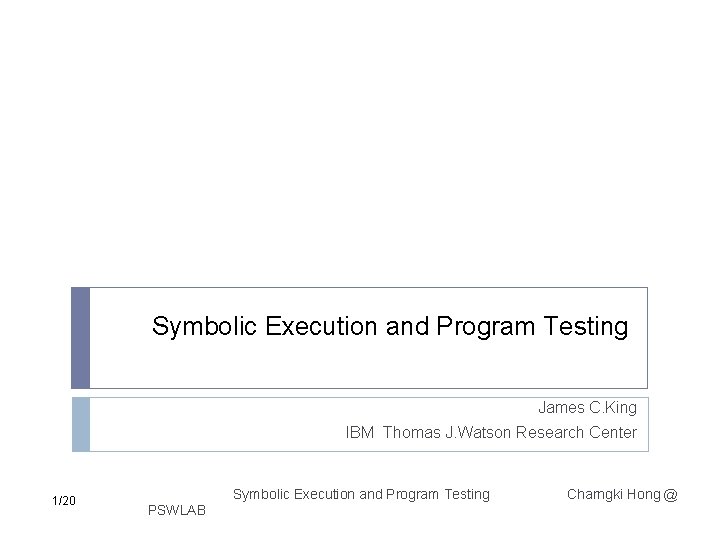Click the word 'Program' in the large title
The width and height of the screenshot is (720, 540).
(485, 326)
